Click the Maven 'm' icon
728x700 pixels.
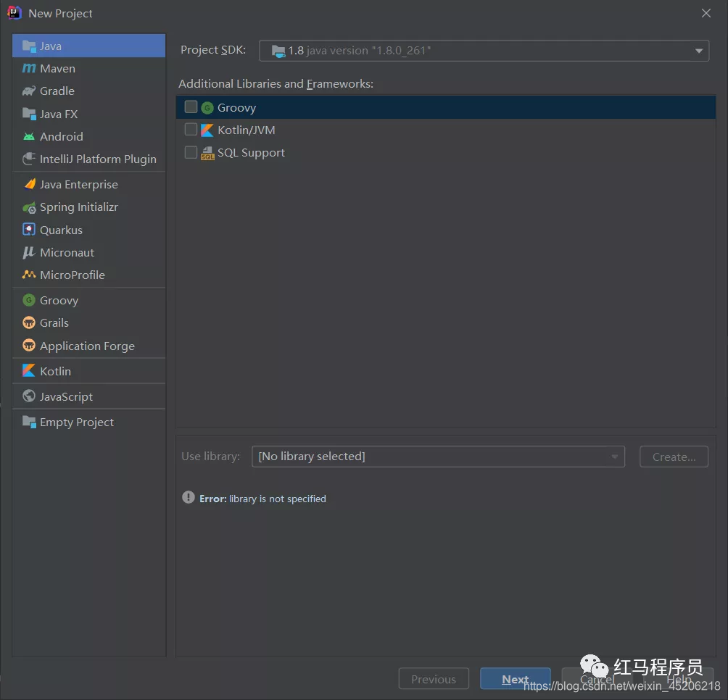29,68
